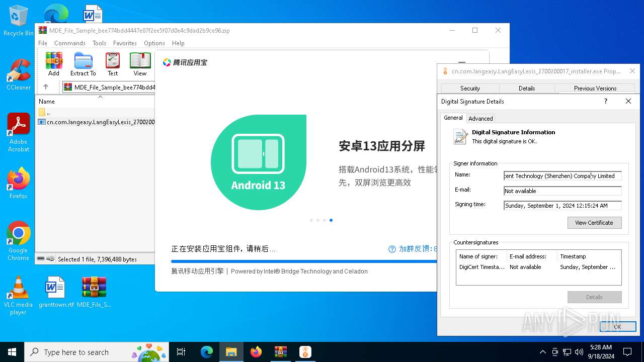Image resolution: width=644 pixels, height=362 pixels.
Task: Click the help question mark in signature dialog
Action: pyautogui.click(x=605, y=101)
